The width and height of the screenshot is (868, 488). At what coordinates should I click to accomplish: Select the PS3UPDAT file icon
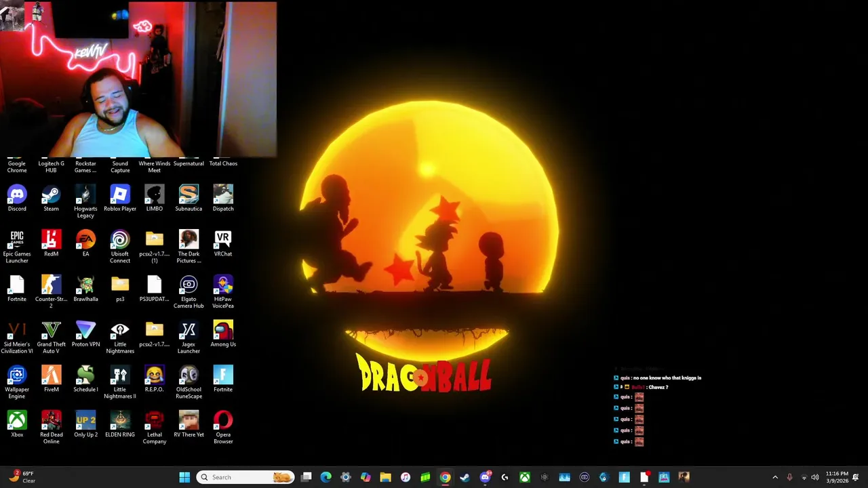click(x=155, y=289)
